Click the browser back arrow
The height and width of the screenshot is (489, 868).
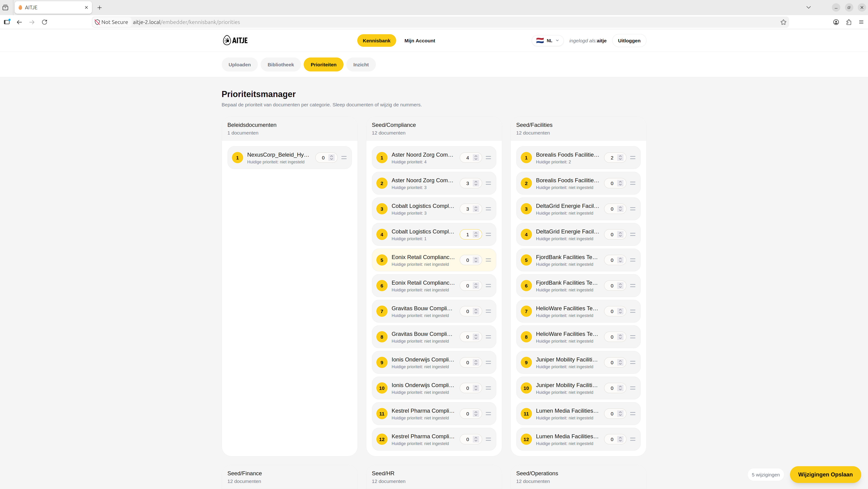(19, 22)
